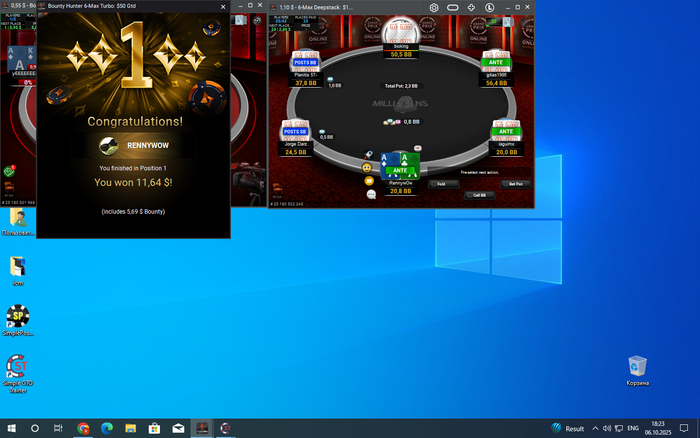The image size is (700, 438).
Task: Click bioking's 50,5 BB stack value
Action: (x=401, y=54)
